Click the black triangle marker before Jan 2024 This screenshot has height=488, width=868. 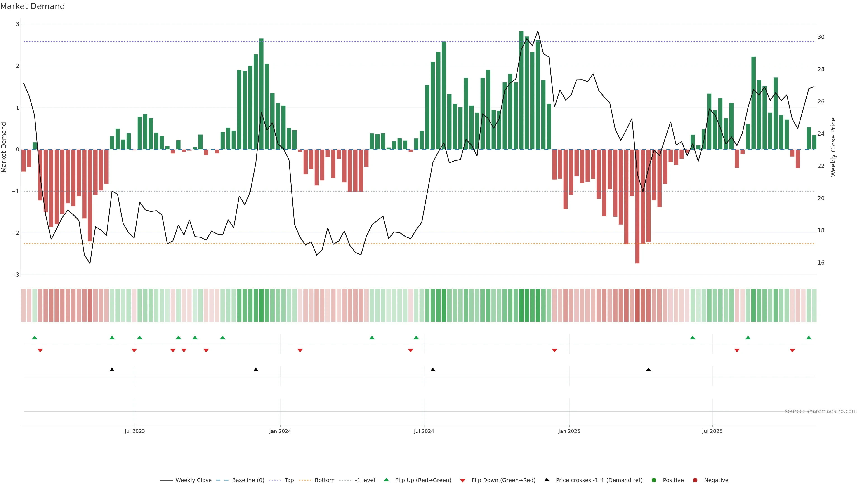(256, 370)
